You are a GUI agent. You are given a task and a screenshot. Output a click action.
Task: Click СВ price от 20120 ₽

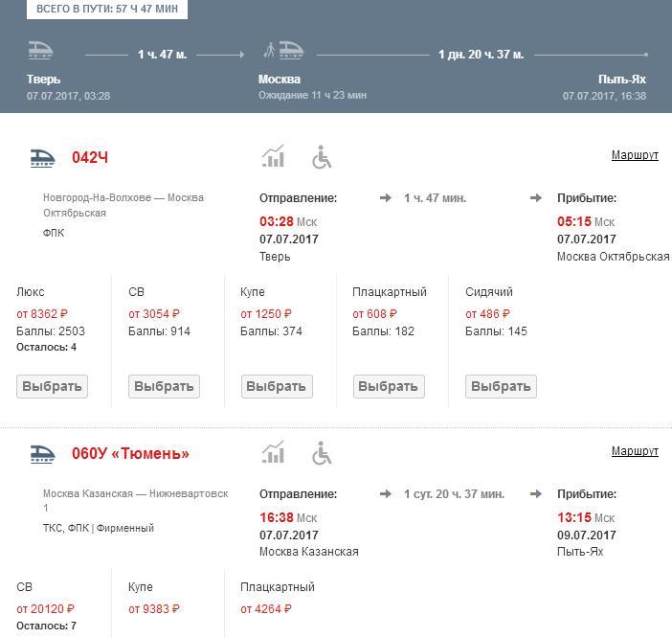click(45, 609)
